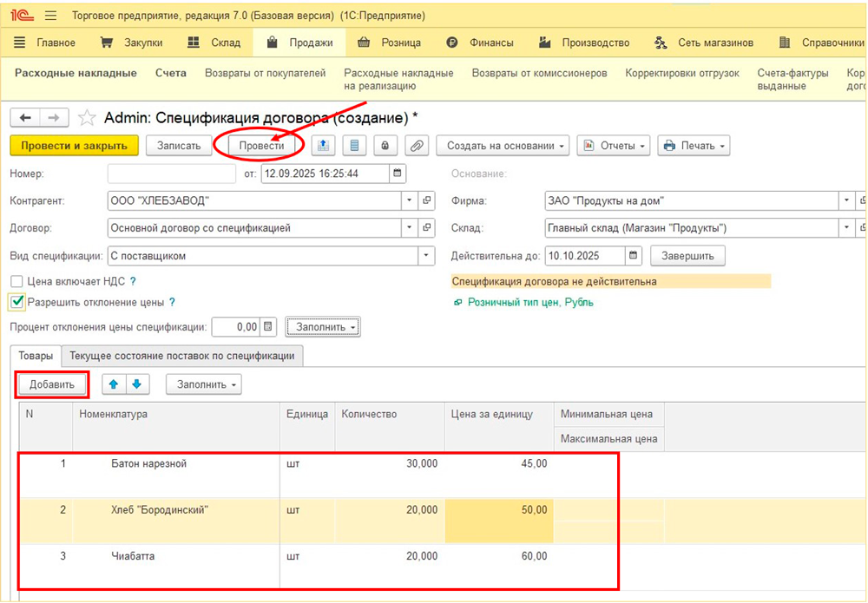Click the 'Провести' button
Viewport: 868px width, 603px height.
[x=261, y=146]
